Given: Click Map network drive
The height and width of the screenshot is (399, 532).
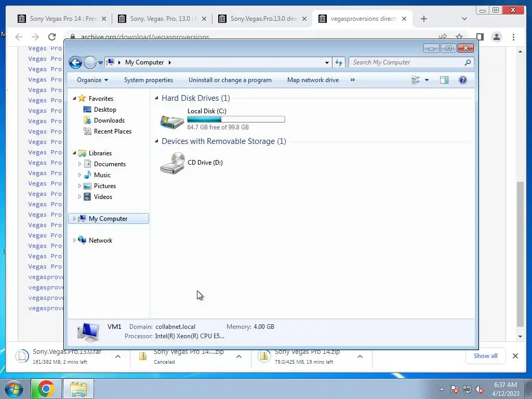Looking at the screenshot, I should click(x=313, y=80).
